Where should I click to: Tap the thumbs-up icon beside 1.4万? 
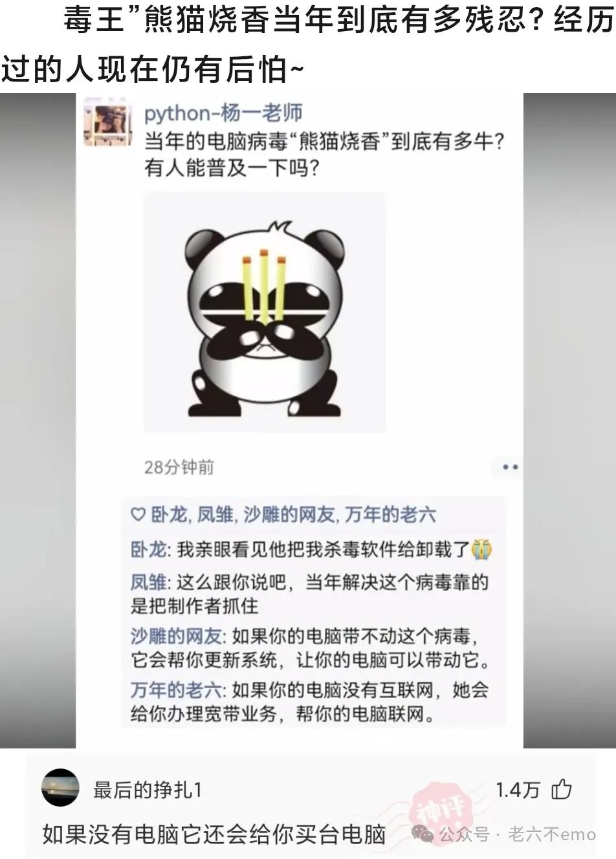pos(562,789)
